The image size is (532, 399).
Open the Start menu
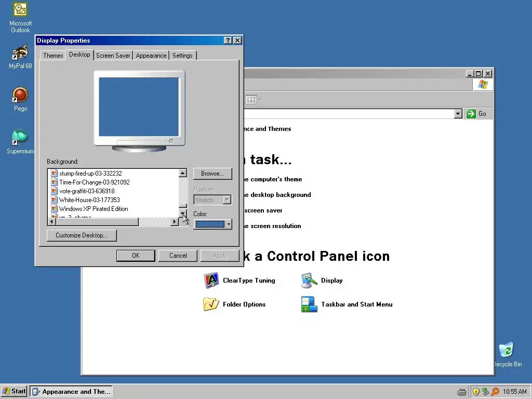click(x=14, y=391)
